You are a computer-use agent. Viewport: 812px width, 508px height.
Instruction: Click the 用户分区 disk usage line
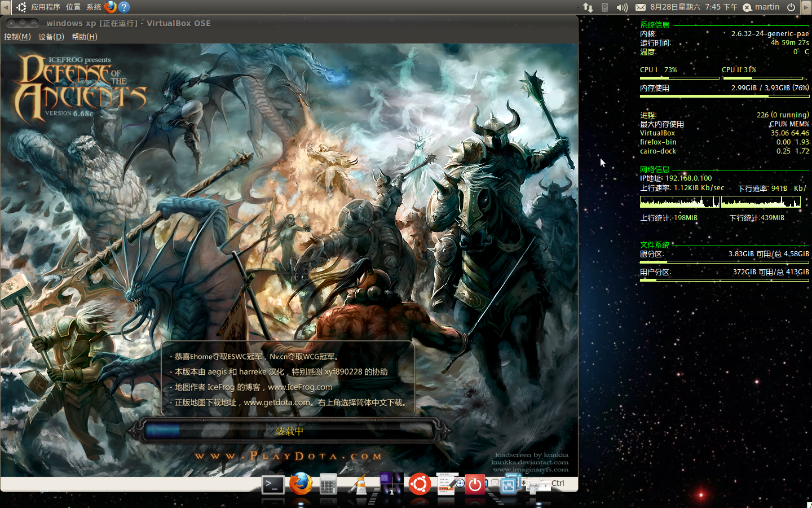pyautogui.click(x=725, y=272)
